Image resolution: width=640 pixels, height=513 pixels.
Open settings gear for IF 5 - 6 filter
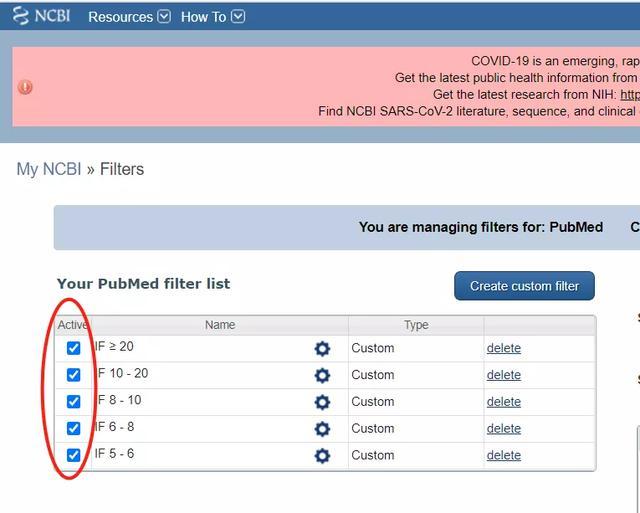click(x=322, y=456)
